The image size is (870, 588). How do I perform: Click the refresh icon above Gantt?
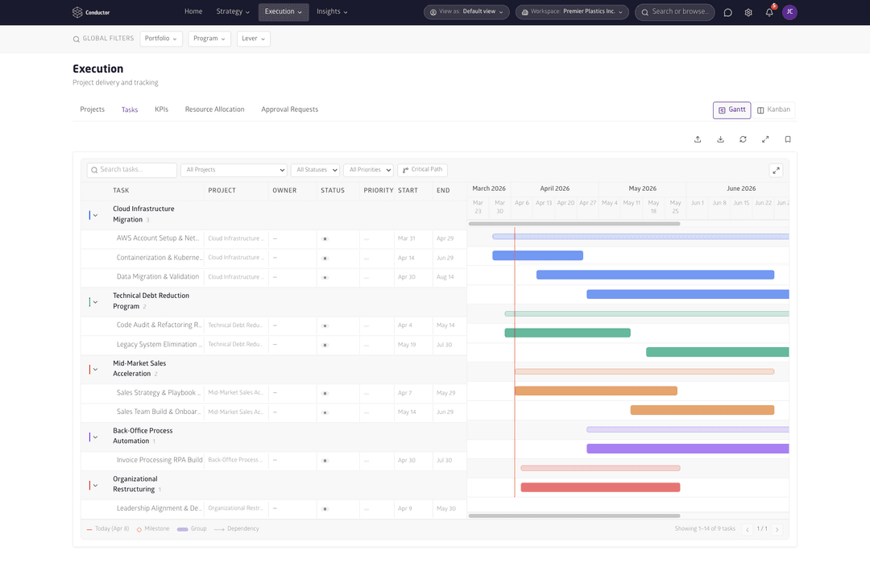[743, 139]
